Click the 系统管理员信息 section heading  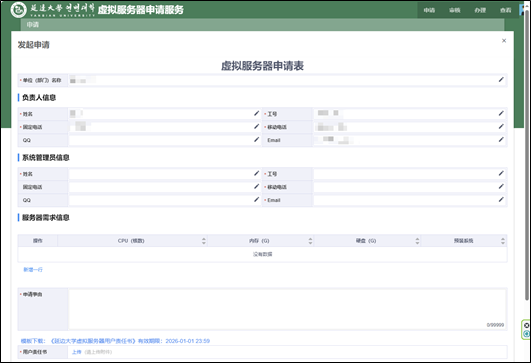[46, 157]
